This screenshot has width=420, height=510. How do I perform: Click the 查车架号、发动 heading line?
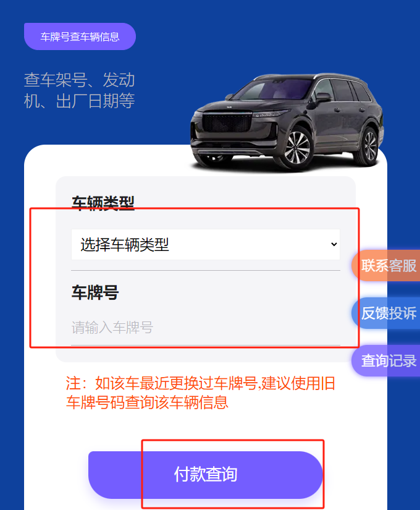tap(79, 80)
